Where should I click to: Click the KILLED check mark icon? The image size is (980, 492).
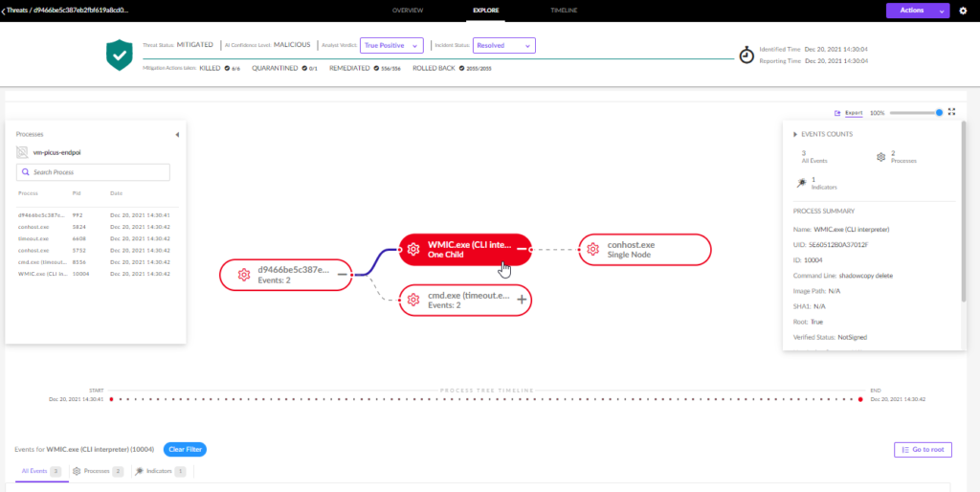[x=227, y=68]
